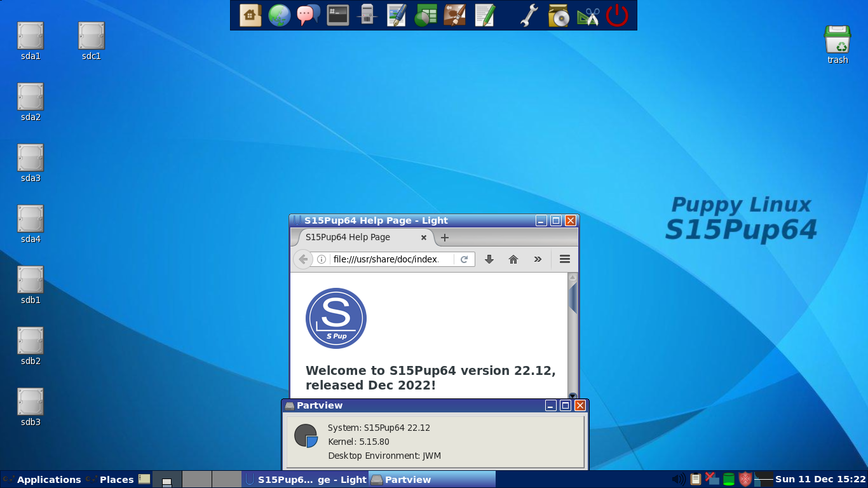The image size is (868, 488).
Task: Click the System: S15Pup64 22.12 line
Action: (x=379, y=428)
